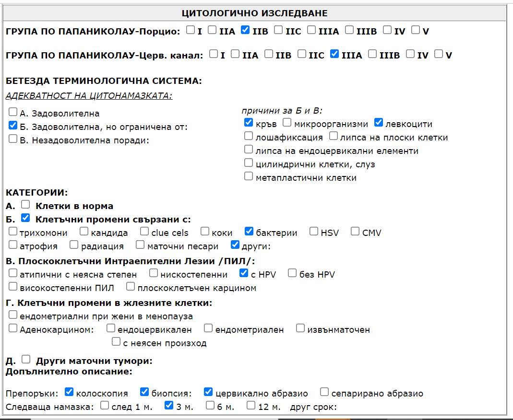Screen dimensions: 513x420
Task: Enable 'В. Незадоволителна поради' option
Action: [x=13, y=140]
